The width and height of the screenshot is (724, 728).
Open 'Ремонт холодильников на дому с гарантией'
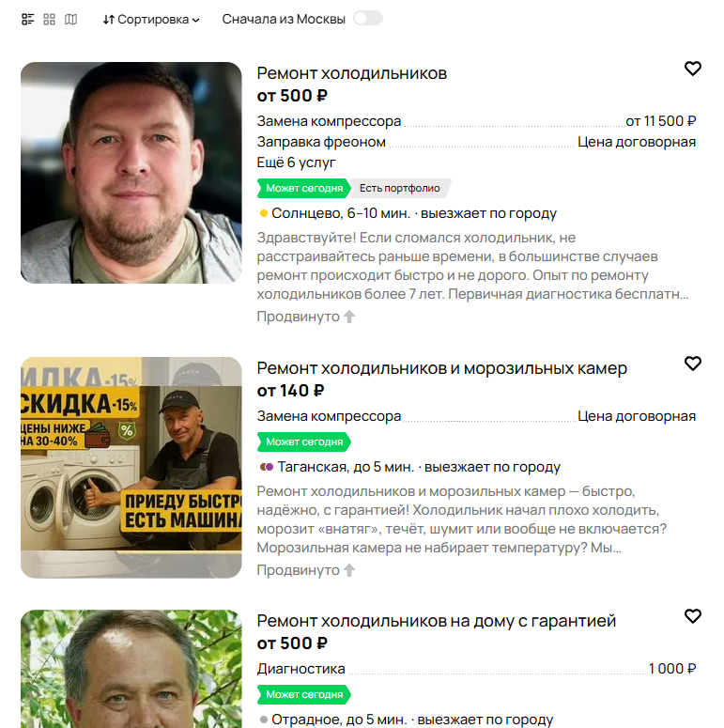(x=437, y=621)
